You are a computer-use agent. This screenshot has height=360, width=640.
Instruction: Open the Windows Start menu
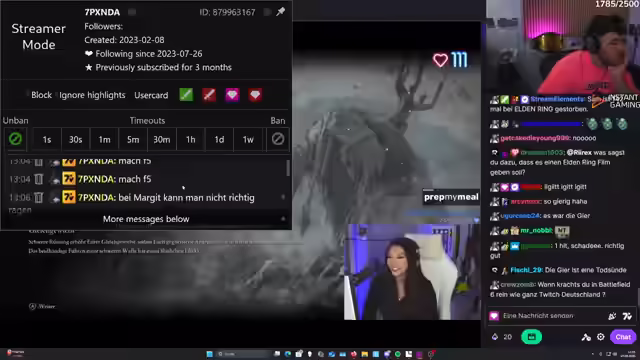210,354
